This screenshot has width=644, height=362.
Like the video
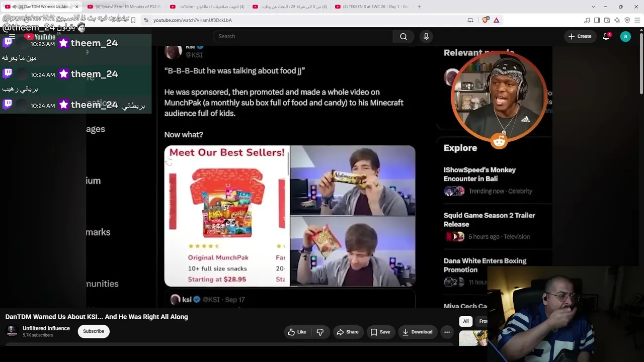point(297,332)
